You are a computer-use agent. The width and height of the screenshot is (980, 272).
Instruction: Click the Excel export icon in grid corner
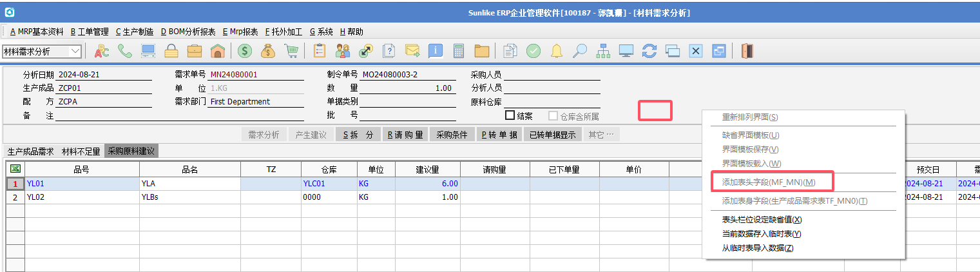point(15,169)
